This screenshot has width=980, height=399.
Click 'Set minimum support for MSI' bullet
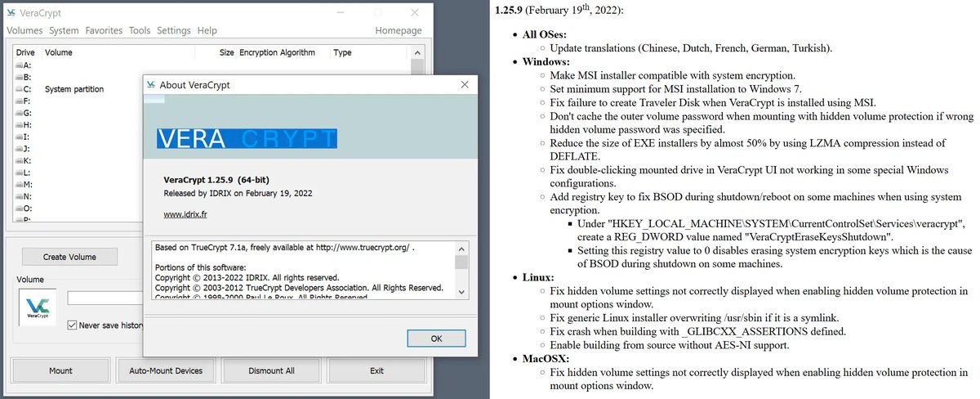[x=676, y=88]
